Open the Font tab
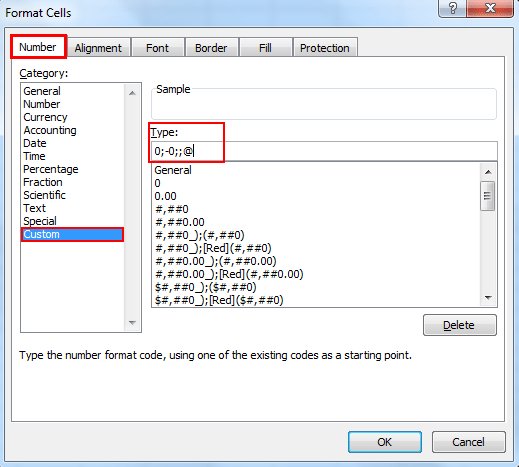The image size is (519, 467). [158, 48]
